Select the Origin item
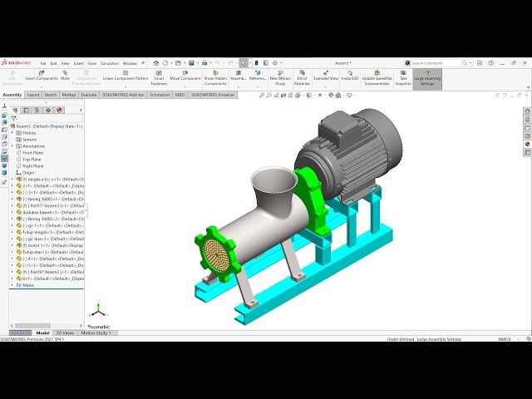 tap(28, 173)
